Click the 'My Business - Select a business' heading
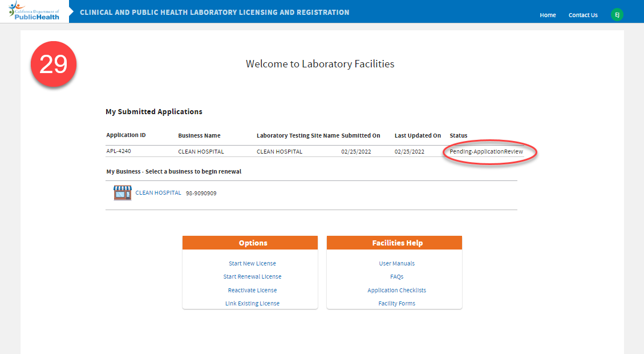The height and width of the screenshot is (354, 644). click(x=174, y=172)
